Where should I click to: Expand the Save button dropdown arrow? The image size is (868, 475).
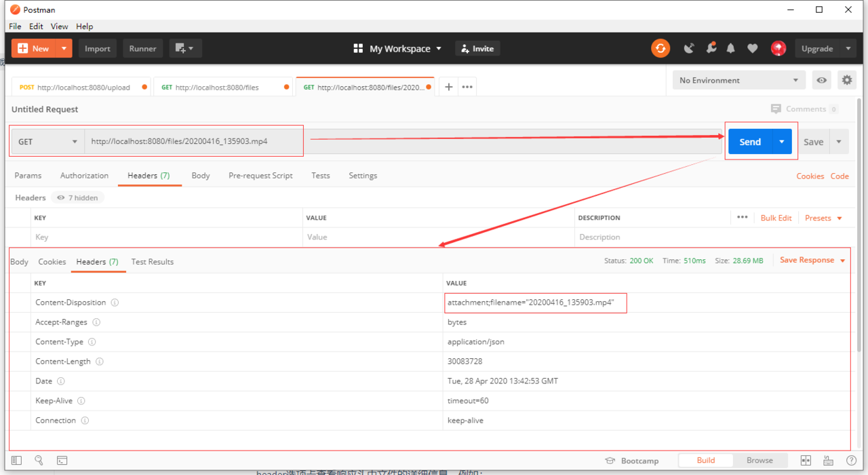tap(839, 142)
